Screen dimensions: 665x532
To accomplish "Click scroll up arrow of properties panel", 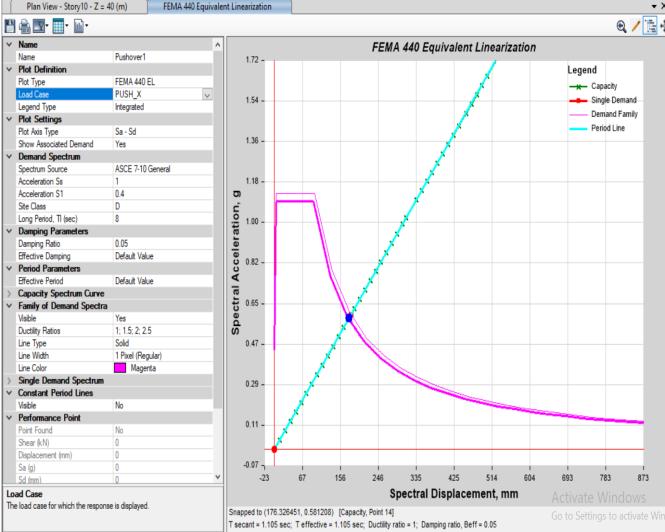I will pos(218,45).
